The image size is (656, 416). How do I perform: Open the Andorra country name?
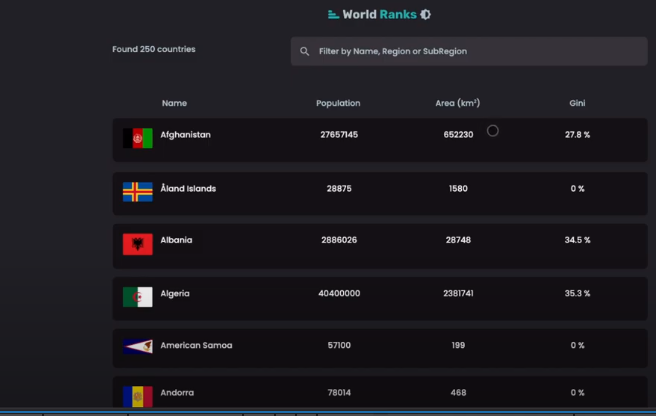(x=177, y=393)
